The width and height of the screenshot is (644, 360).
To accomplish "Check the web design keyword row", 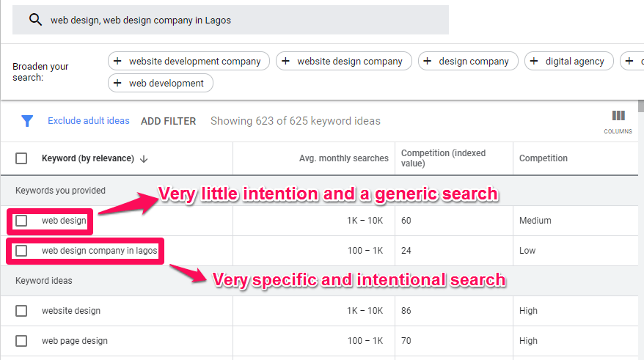I will (21, 221).
